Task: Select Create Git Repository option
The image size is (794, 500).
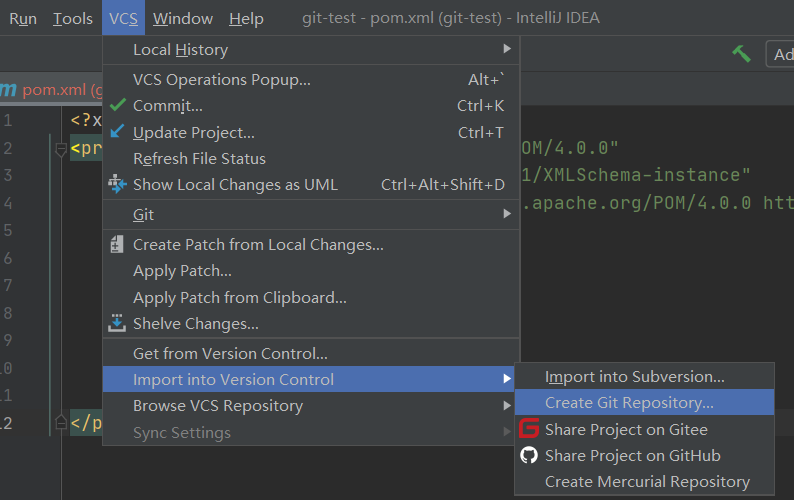Action: pyautogui.click(x=629, y=403)
